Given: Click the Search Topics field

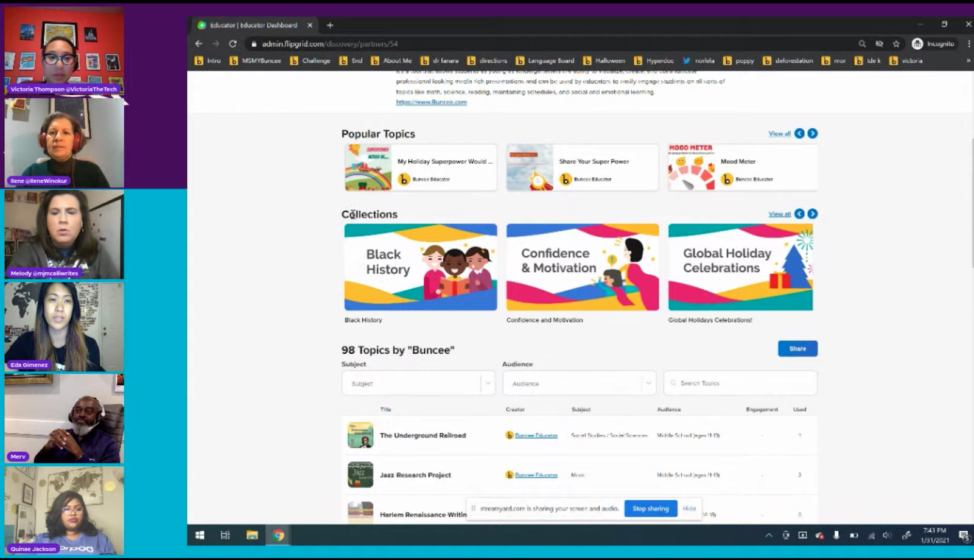Looking at the screenshot, I should (740, 383).
